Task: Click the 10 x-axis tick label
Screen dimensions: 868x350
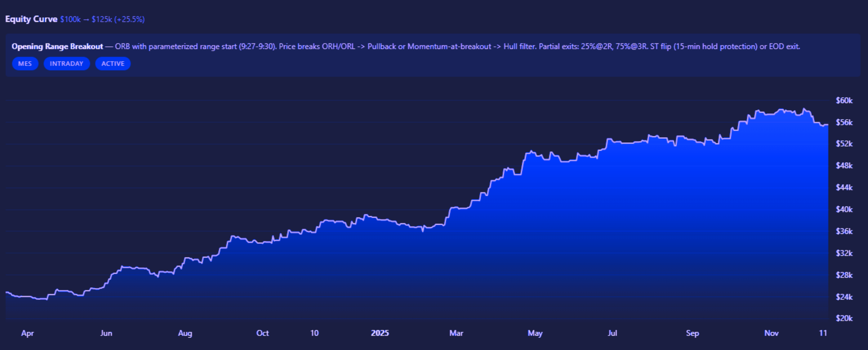Action: [314, 333]
